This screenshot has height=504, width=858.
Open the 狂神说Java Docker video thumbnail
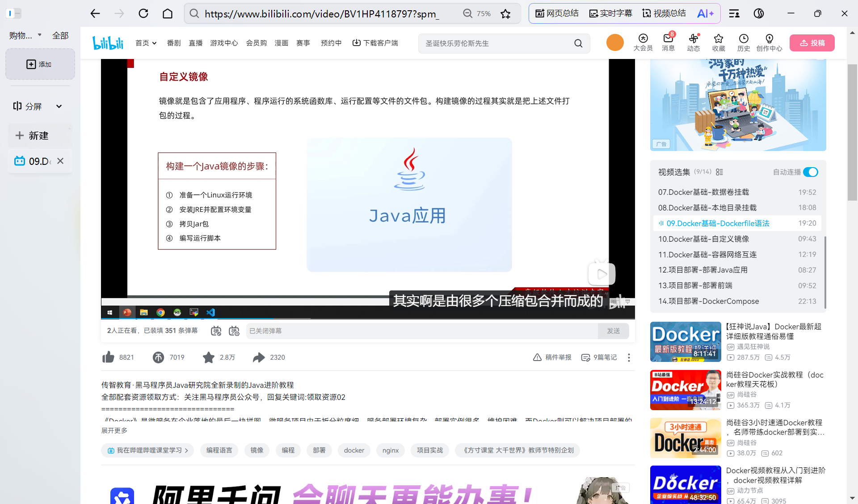pyautogui.click(x=685, y=341)
